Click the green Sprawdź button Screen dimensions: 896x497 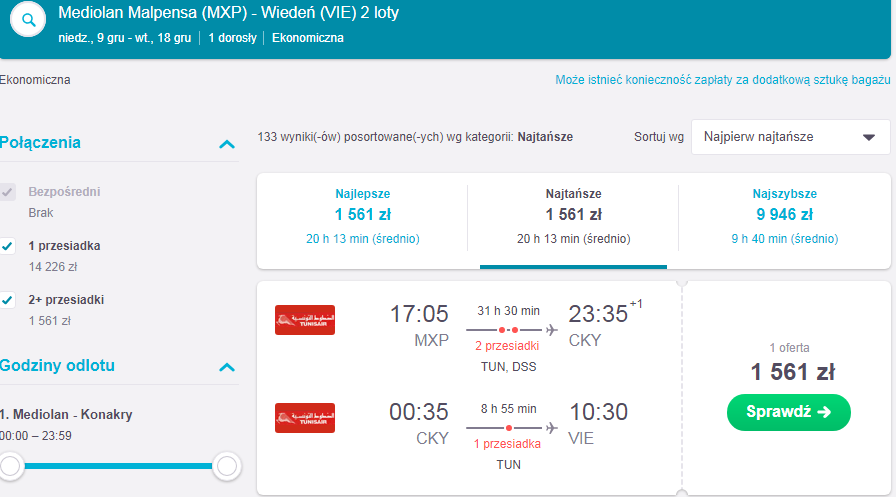pyautogui.click(x=789, y=412)
